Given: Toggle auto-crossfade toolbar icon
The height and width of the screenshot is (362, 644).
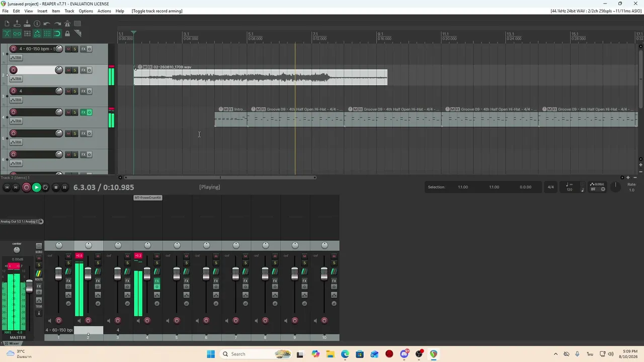Looking at the screenshot, I should coord(7,34).
